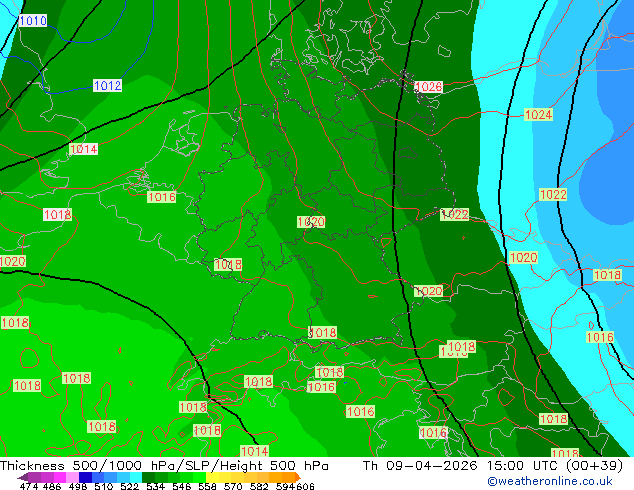Pick the magenta legend swatch

pos(60,477)
